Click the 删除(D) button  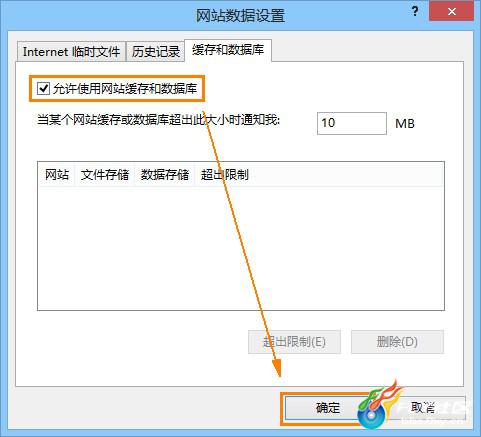click(x=397, y=342)
